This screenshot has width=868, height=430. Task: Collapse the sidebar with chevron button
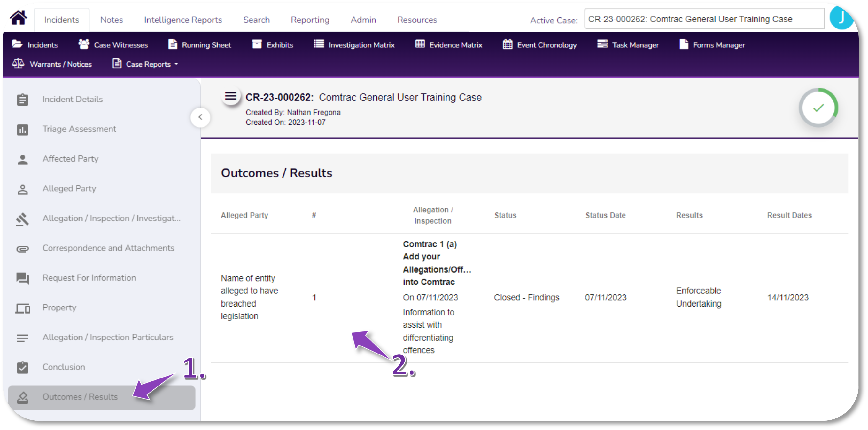pos(200,117)
